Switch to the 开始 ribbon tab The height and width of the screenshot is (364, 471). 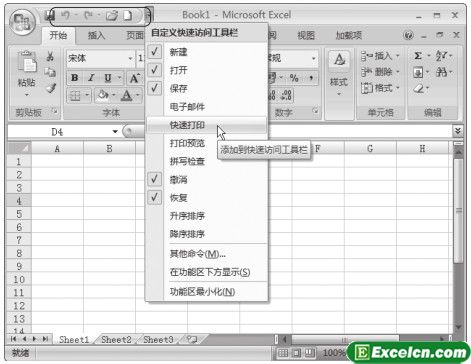click(x=58, y=35)
